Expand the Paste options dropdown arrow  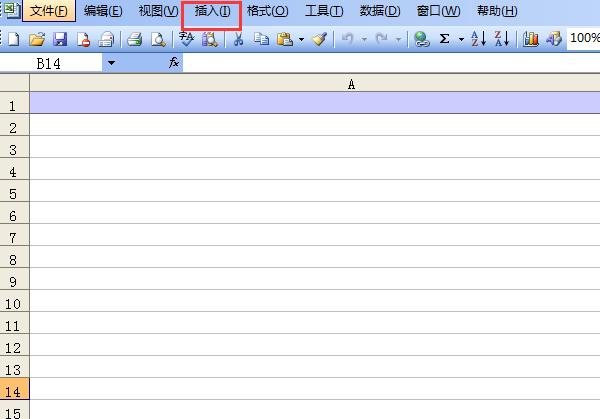coord(301,39)
